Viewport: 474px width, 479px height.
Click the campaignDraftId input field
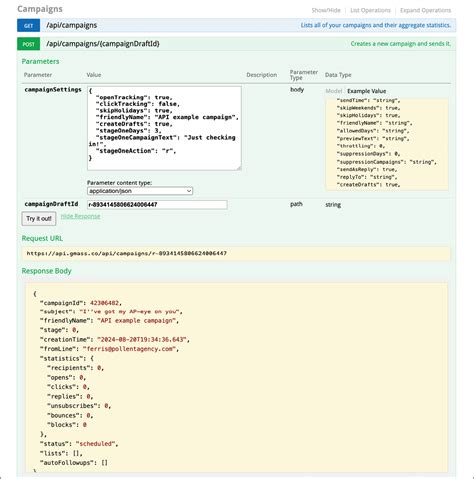(x=157, y=205)
